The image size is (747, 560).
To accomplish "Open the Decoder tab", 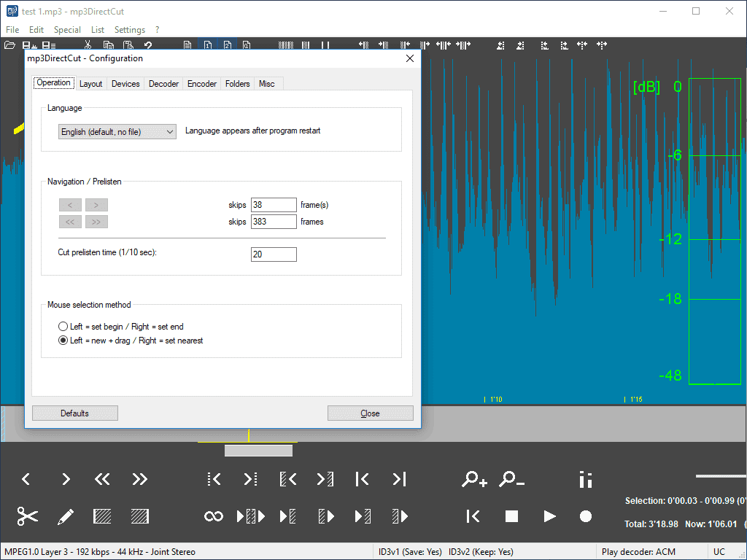I will pos(163,84).
